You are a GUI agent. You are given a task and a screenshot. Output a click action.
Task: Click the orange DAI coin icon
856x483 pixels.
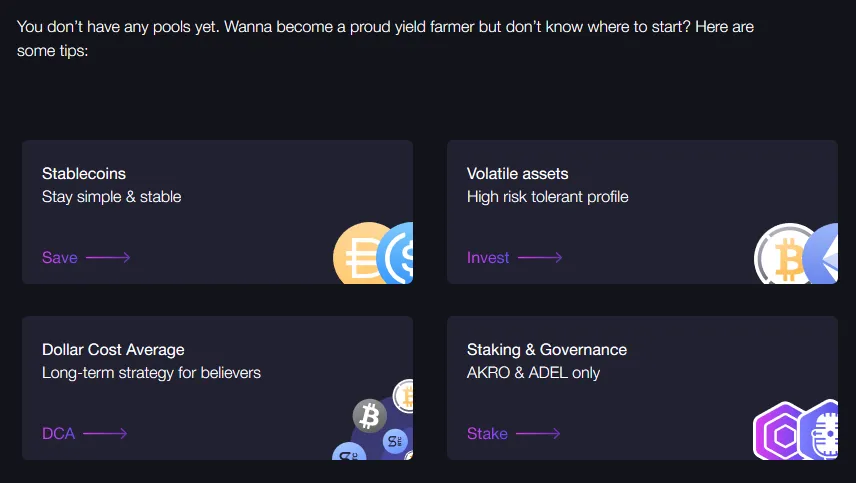pos(358,253)
